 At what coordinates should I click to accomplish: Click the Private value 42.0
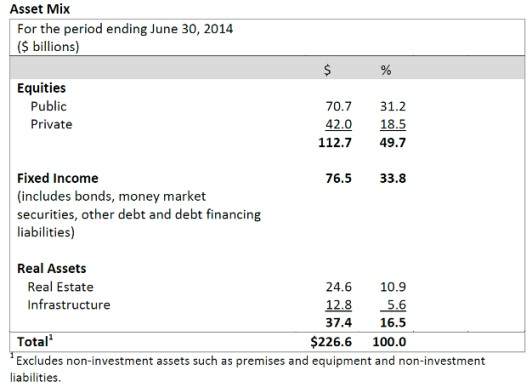pyautogui.click(x=338, y=124)
